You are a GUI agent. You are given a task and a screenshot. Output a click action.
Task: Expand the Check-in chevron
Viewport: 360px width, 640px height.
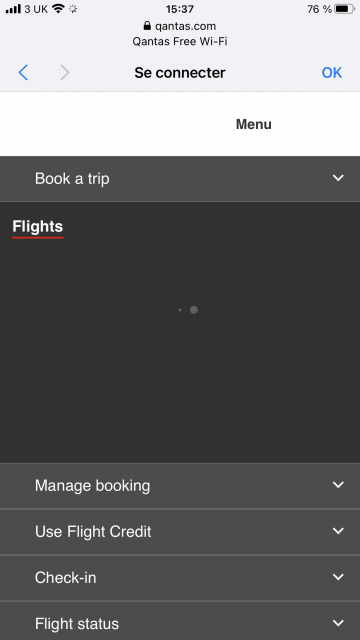(x=338, y=577)
